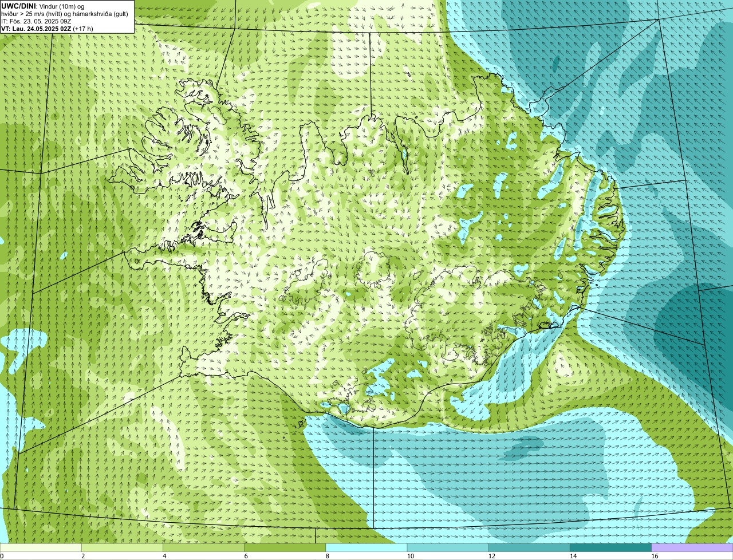Select the 8–10 m/s pale cyan legend swatch
Screen dimensions: 733x560
(x=366, y=547)
